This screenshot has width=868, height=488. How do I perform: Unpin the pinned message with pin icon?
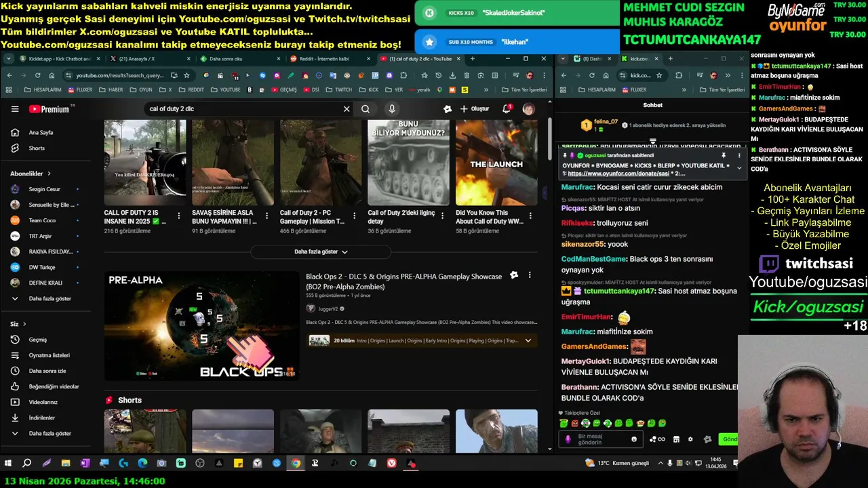tap(723, 155)
